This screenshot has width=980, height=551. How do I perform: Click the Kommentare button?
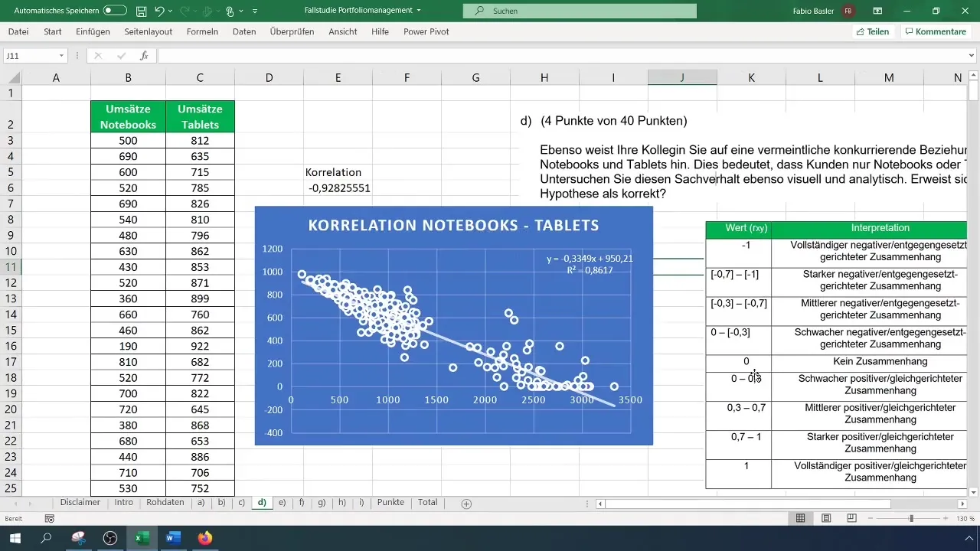click(936, 31)
